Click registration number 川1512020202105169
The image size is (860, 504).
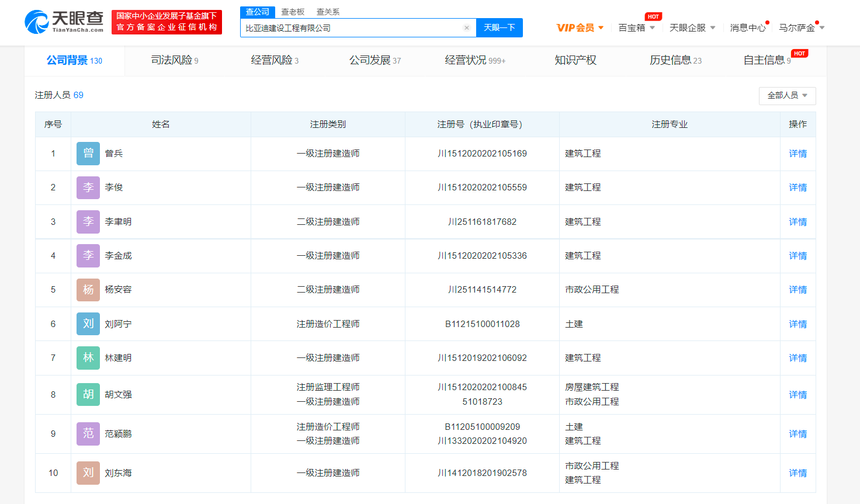pyautogui.click(x=482, y=154)
